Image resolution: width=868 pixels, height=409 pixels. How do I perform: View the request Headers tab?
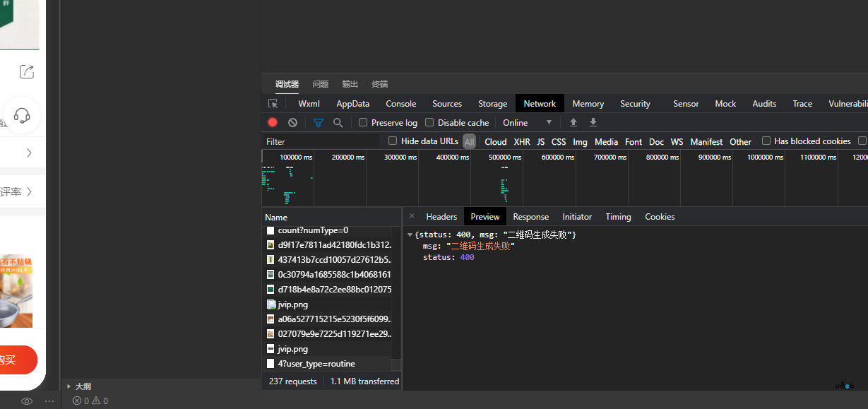(x=442, y=217)
